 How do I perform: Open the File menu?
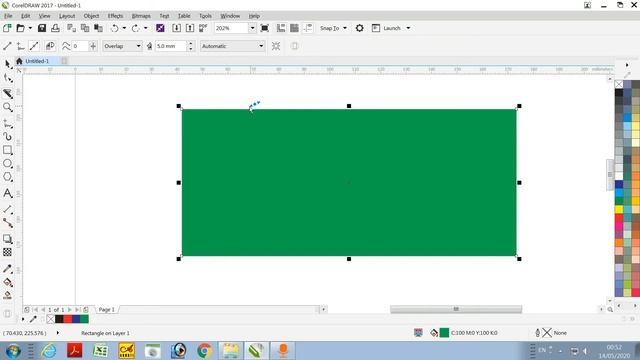[x=8, y=16]
